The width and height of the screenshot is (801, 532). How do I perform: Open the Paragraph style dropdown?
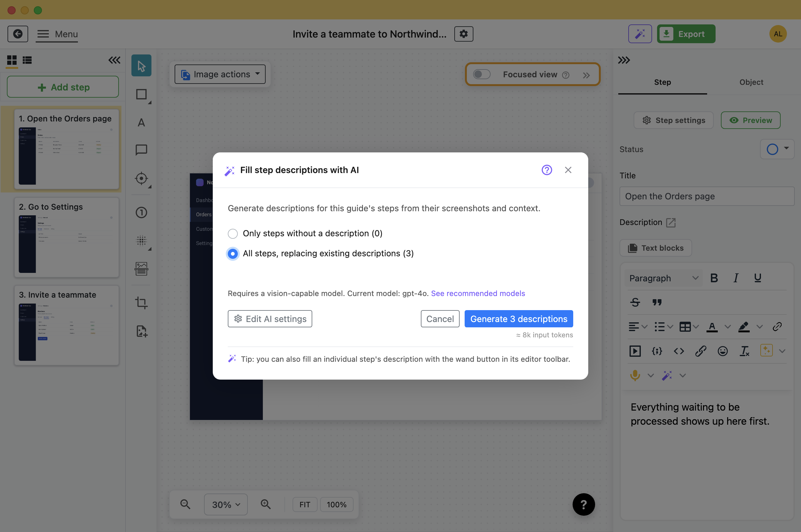[663, 278]
